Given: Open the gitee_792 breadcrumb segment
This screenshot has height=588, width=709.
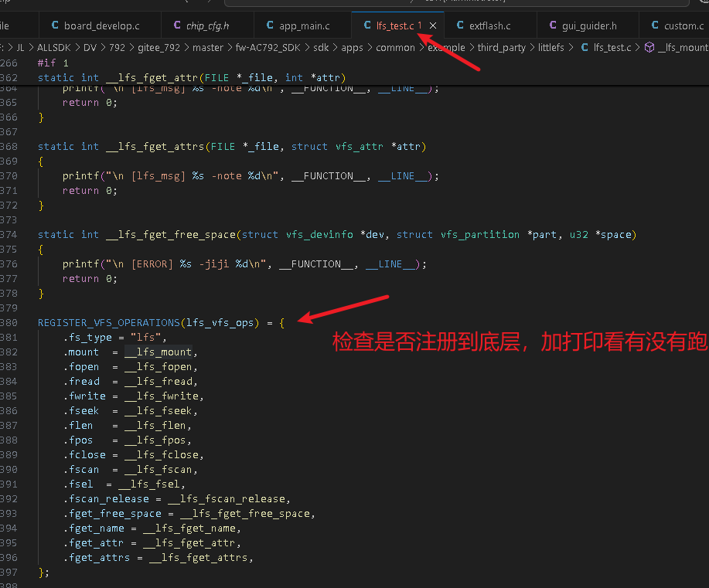Looking at the screenshot, I should click(x=159, y=47).
